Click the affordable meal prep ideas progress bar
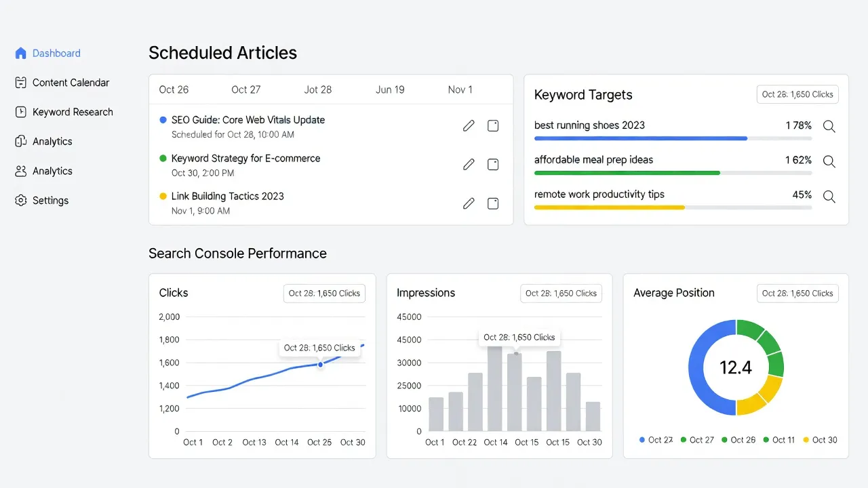This screenshot has height=488, width=868. tap(673, 173)
